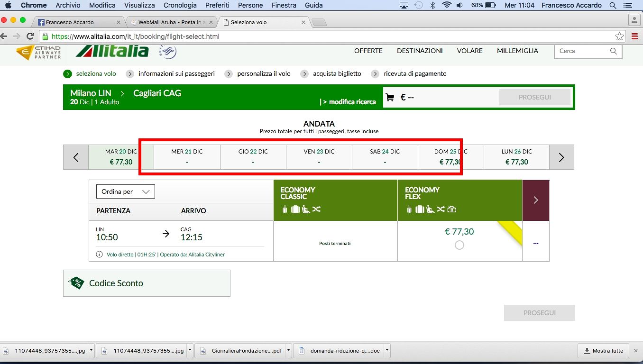Click Mostra tutte downloads button
Screen dimensions: 643x364
click(x=603, y=351)
